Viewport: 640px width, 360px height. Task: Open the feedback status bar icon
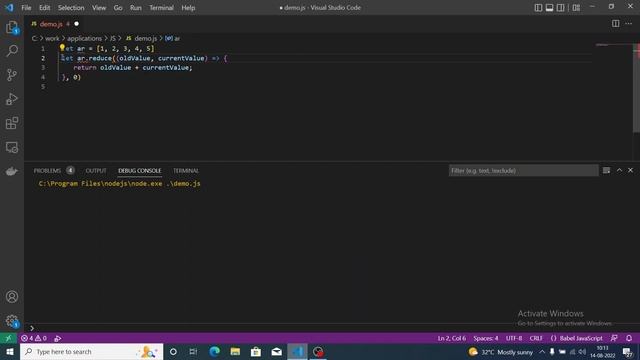click(614, 338)
